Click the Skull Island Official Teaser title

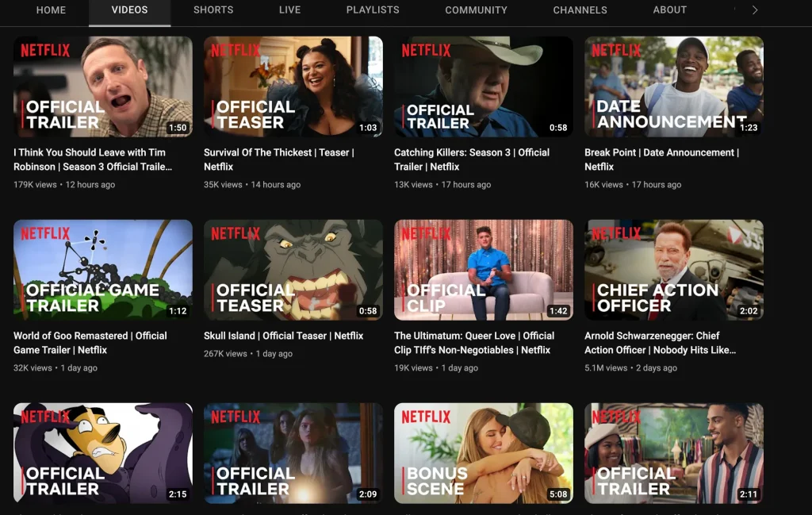click(x=283, y=336)
